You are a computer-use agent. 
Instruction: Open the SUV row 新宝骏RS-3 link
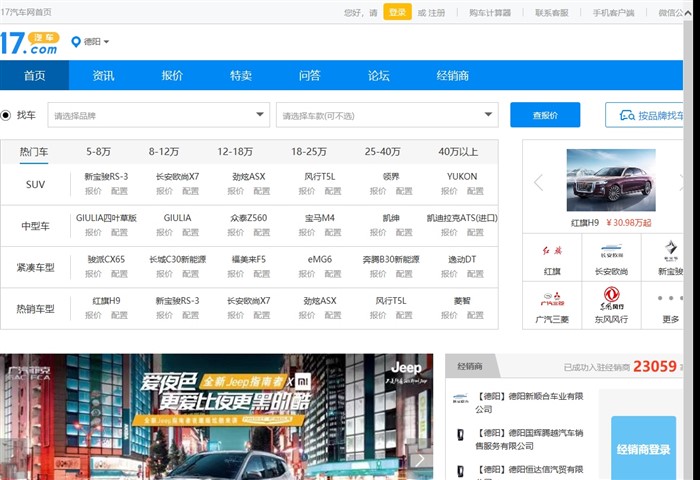[x=106, y=176]
